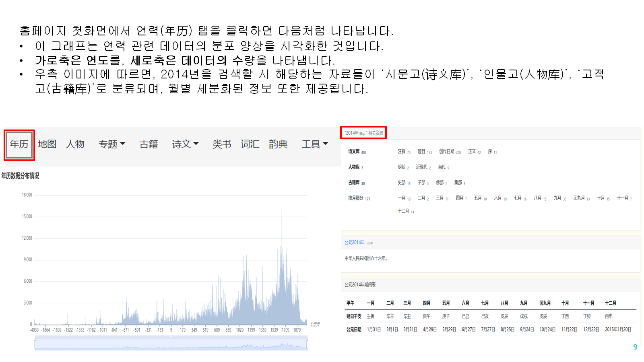
Task: Open the 诗文 dropdown menu
Action: [185, 144]
